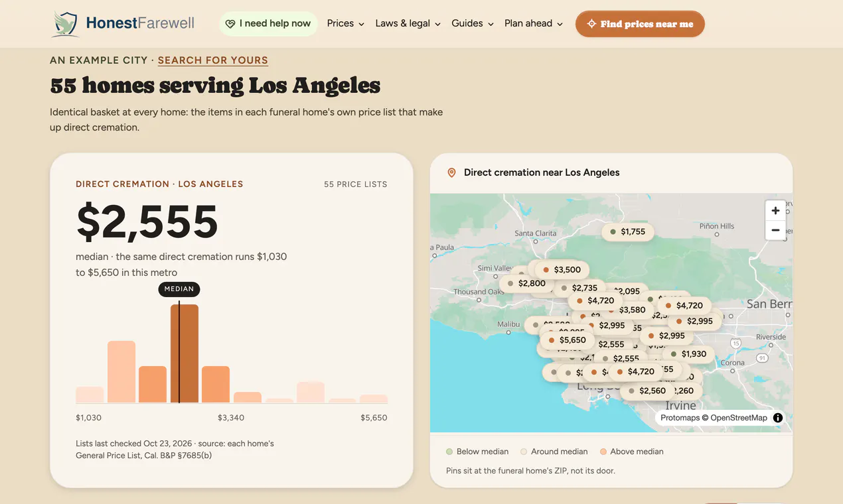Click the locate crosshair icon in orange button
The width and height of the screenshot is (843, 504).
tap(591, 24)
